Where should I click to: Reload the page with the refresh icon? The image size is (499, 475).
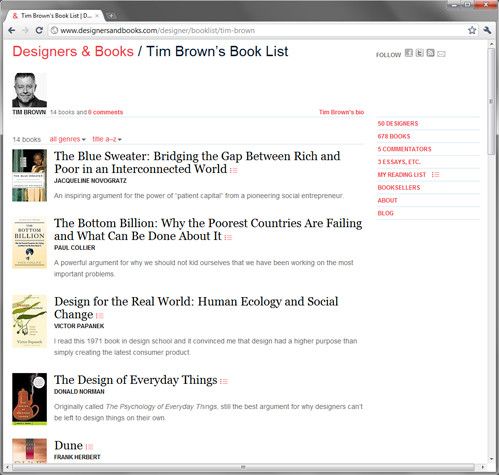[39, 30]
